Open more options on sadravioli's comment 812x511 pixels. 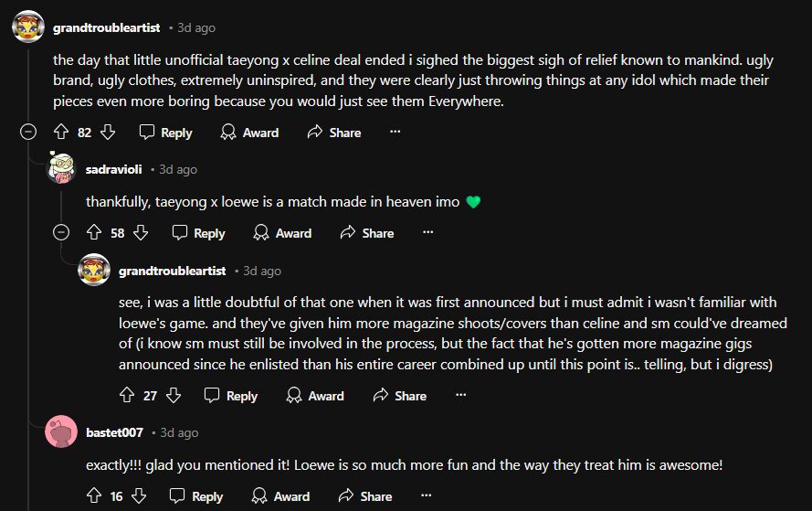click(x=427, y=233)
